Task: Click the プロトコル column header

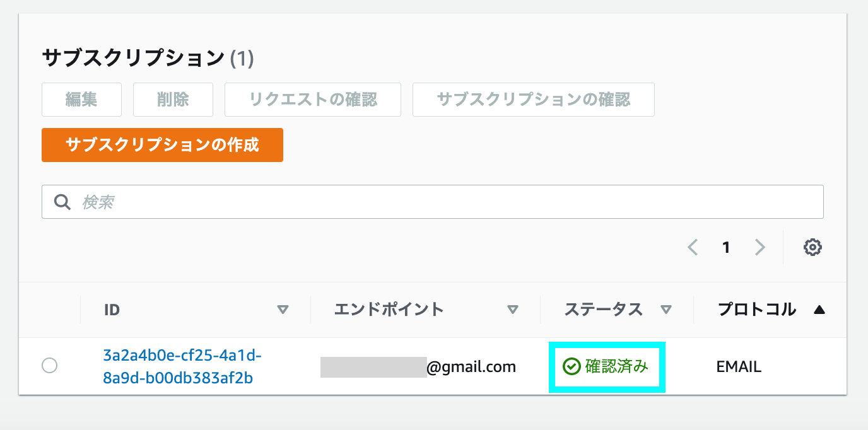Action: (x=757, y=310)
